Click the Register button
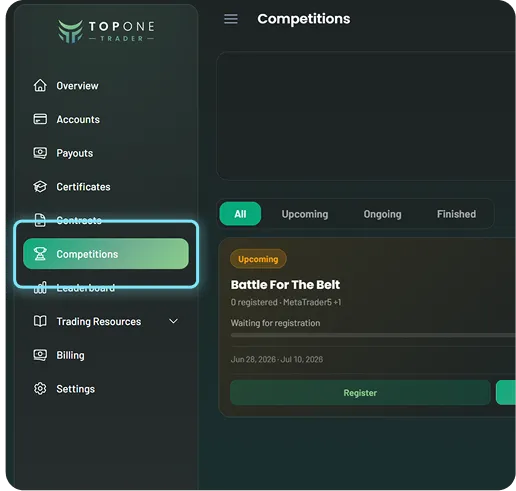Screen dimensions: 516x491 click(x=360, y=393)
